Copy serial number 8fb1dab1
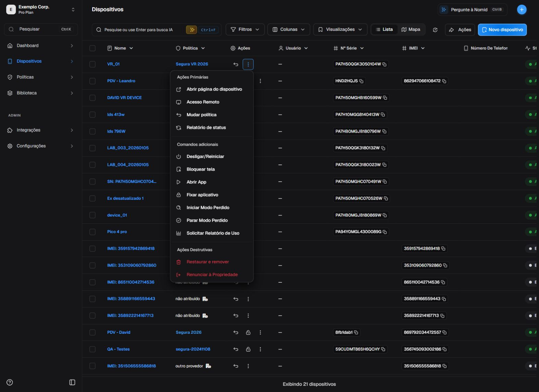Image resolution: width=539 pixels, height=392 pixels. 356,332
